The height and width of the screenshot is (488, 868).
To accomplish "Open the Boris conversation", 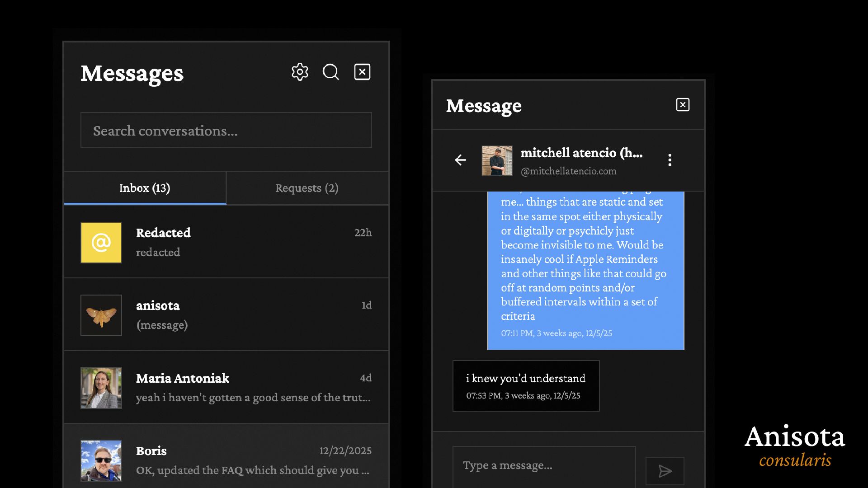I will click(x=253, y=460).
